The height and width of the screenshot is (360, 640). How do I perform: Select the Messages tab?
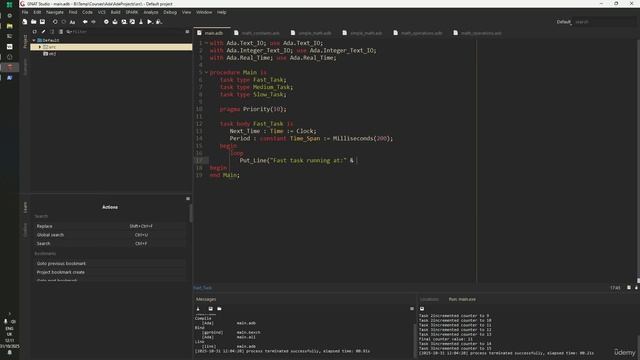pyautogui.click(x=206, y=299)
